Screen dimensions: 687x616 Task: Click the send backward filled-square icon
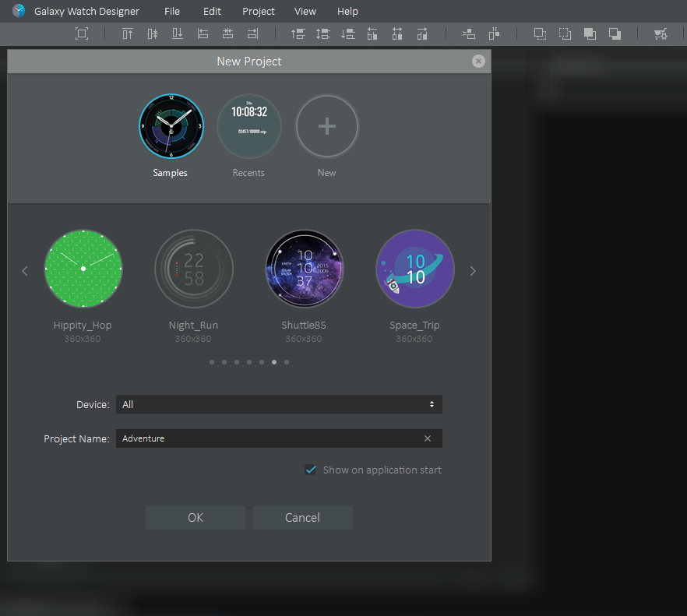tap(615, 33)
